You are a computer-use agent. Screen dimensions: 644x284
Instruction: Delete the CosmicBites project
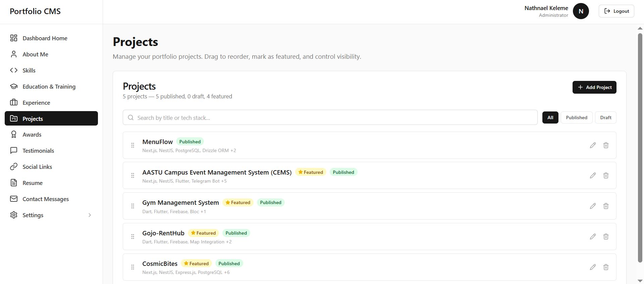tap(606, 267)
